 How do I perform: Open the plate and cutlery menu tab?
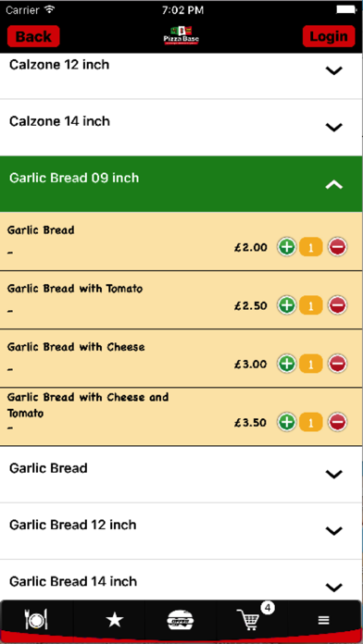click(x=36, y=619)
